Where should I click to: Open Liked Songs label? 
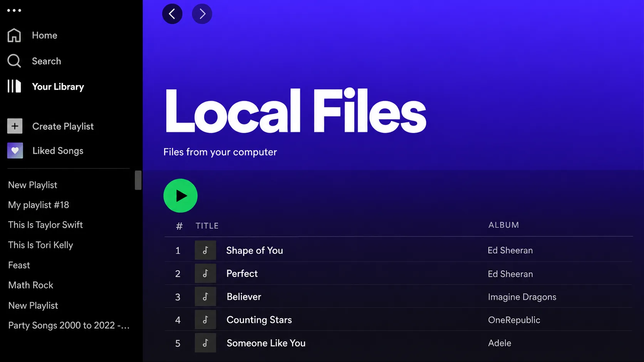[58, 151]
